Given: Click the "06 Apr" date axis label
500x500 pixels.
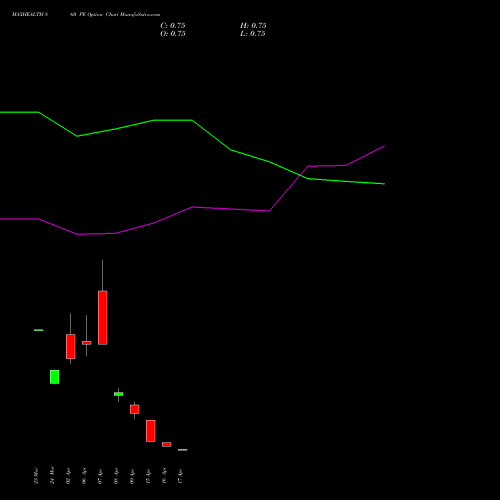Looking at the screenshot, I should 84,476.
